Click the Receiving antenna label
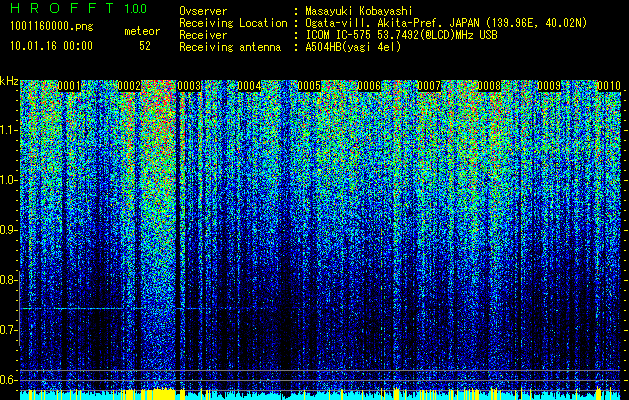The width and height of the screenshot is (629, 400). [230, 47]
